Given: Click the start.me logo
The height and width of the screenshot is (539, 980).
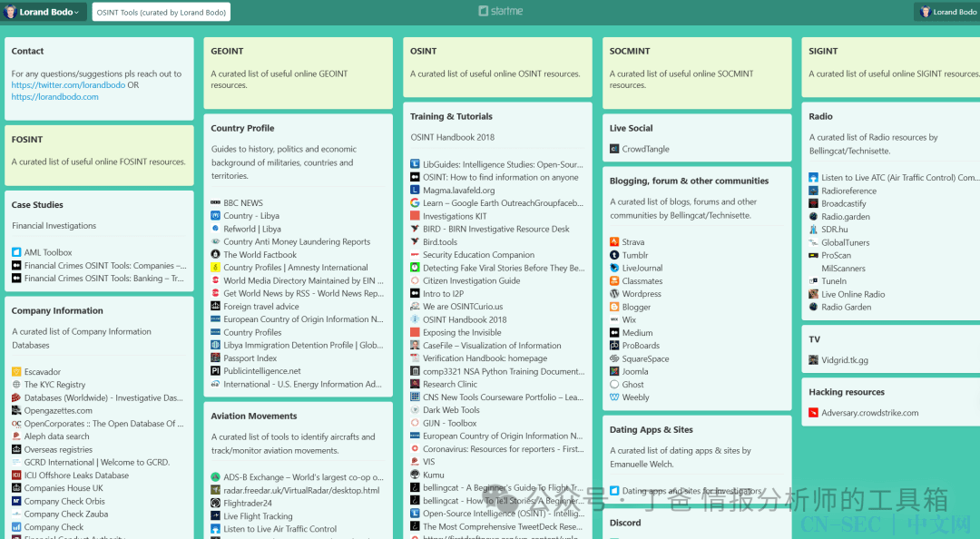Looking at the screenshot, I should point(501,11).
